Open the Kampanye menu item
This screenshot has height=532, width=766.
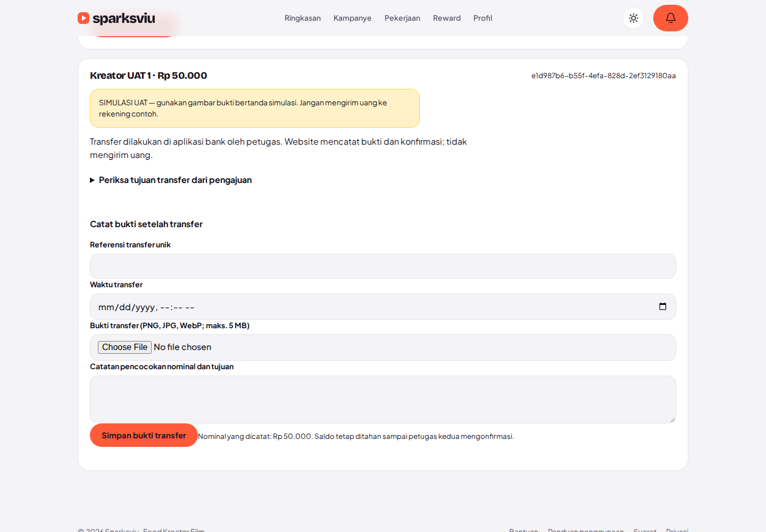point(353,18)
